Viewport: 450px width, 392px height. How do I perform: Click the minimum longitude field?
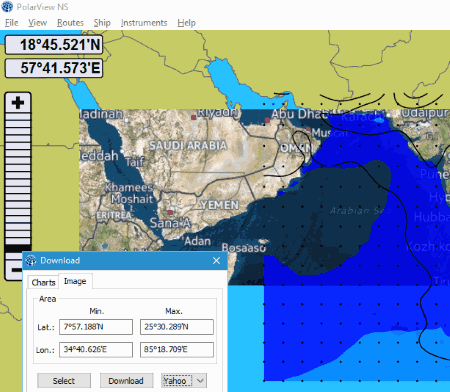coord(96,350)
